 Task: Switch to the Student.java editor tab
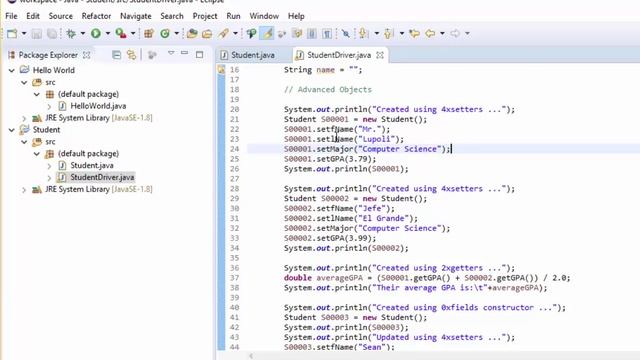point(253,55)
